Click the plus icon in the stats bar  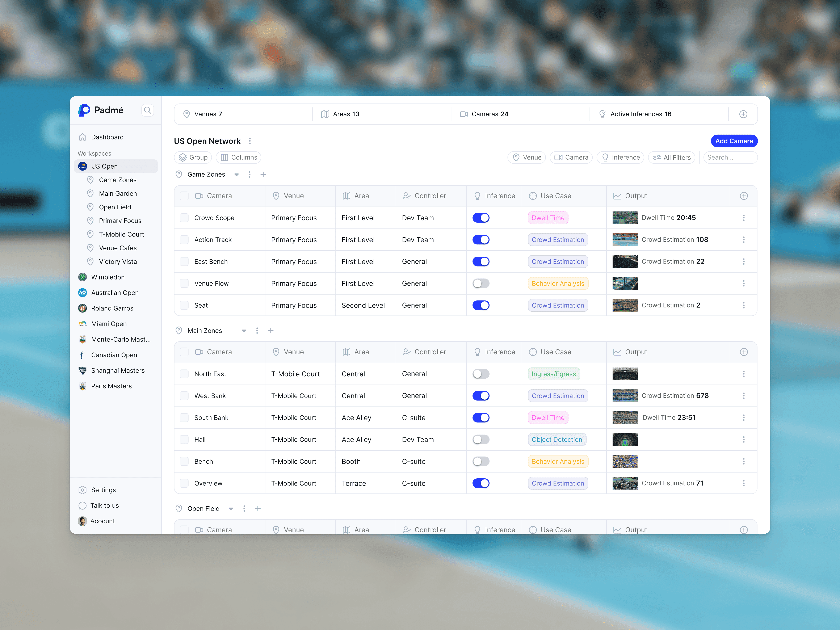(x=743, y=114)
